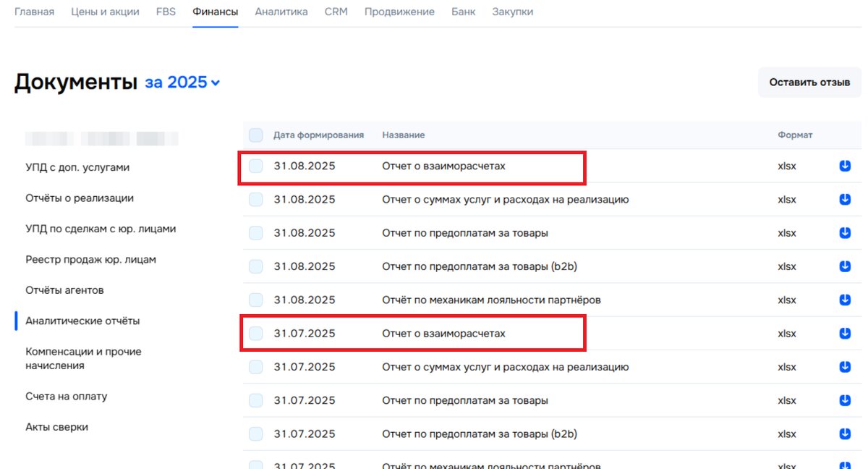Screen dimensions: 868x469
Task: Check 31.08.2025 предоплатам за товары (b2b) row
Action: click(256, 266)
